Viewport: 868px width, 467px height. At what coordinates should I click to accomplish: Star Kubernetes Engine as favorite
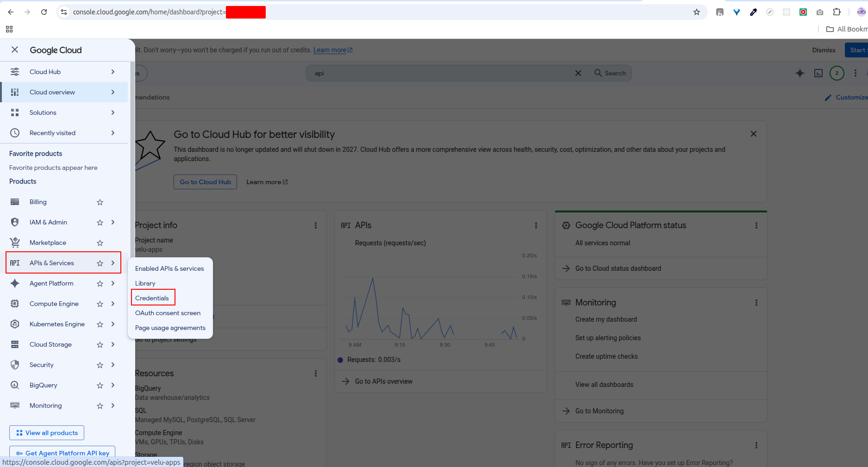pos(100,324)
